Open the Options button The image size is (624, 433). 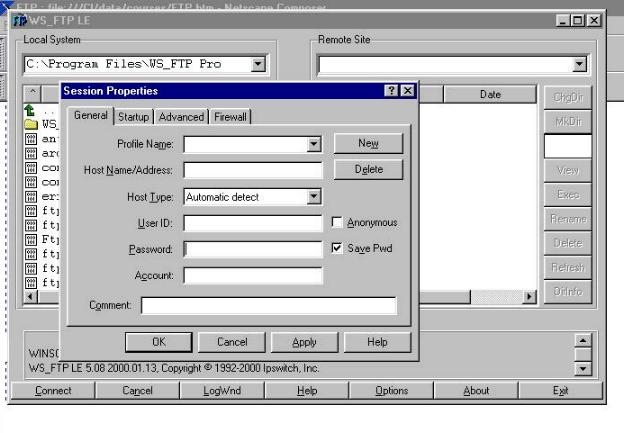392,390
